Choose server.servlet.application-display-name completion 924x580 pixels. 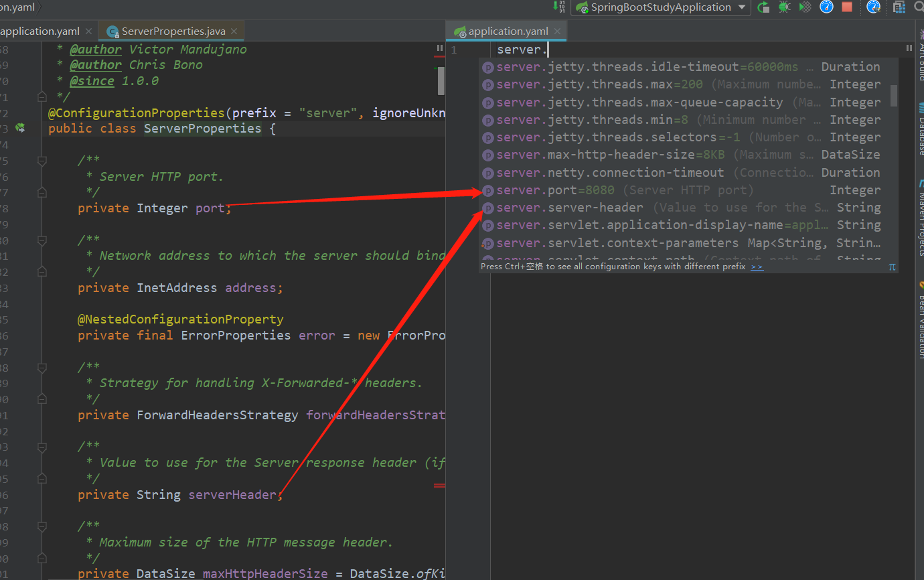684,225
